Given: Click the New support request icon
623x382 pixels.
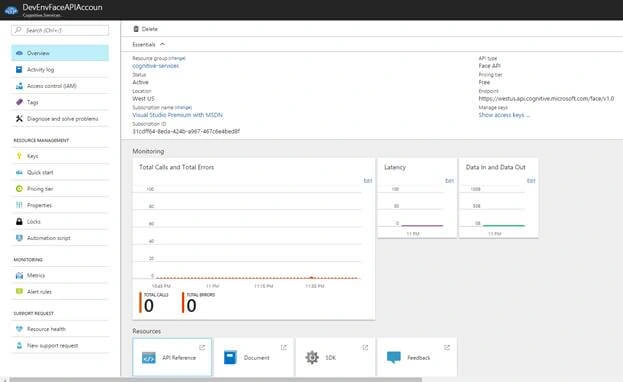Looking at the screenshot, I should (19, 345).
